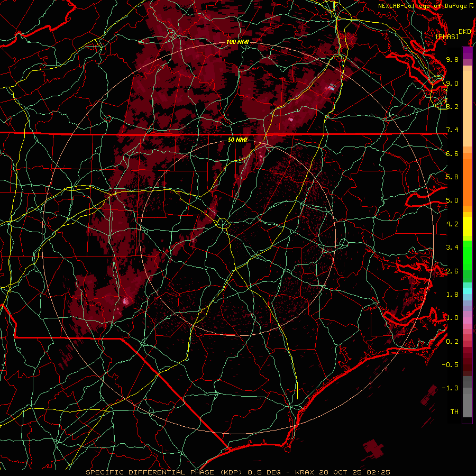Image resolution: width=476 pixels, height=476 pixels.
Task: Click the "100 NMI" range ring label
Action: (237, 42)
